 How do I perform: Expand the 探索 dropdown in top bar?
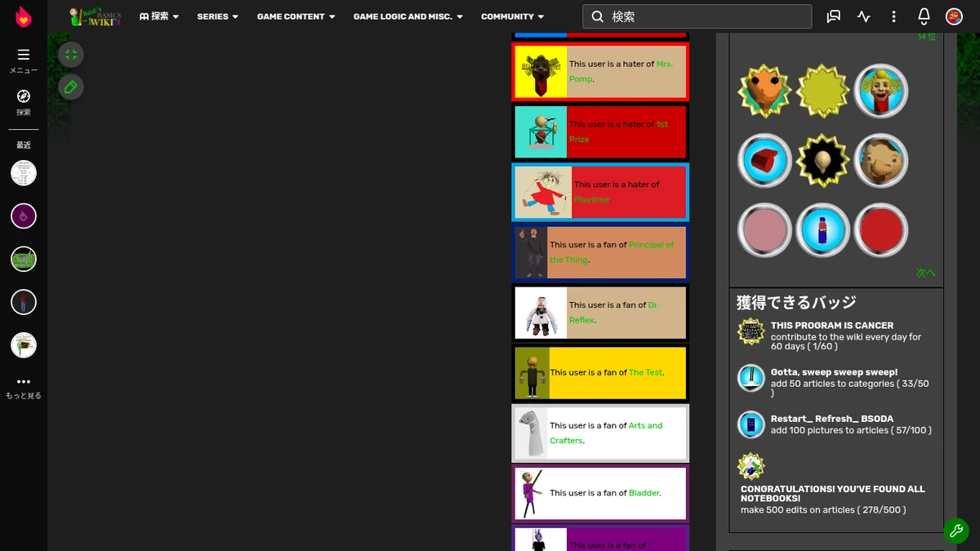(159, 16)
